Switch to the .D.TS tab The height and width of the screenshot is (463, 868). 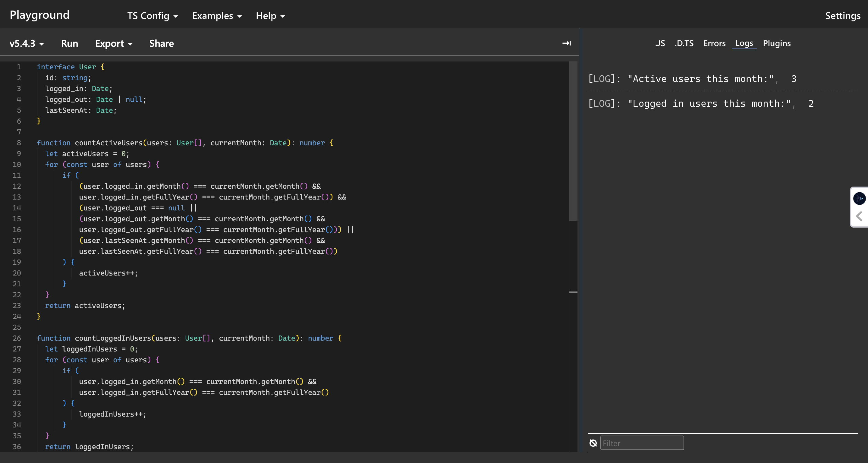684,43
